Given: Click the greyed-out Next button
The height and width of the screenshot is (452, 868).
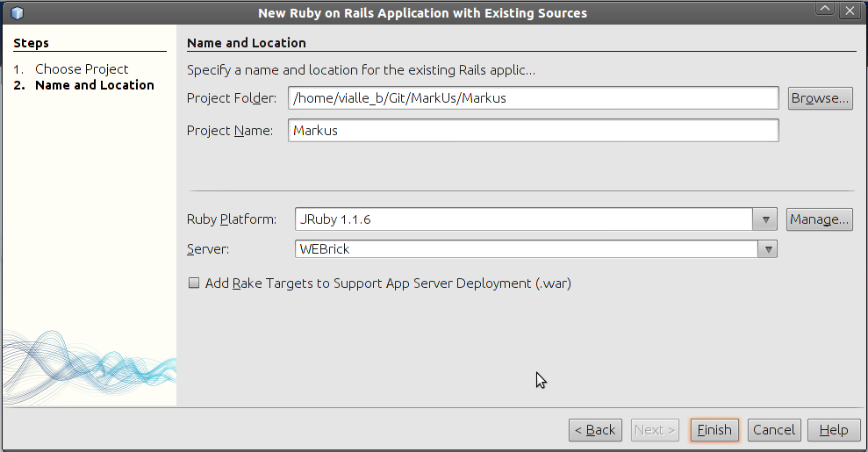Looking at the screenshot, I should click(x=655, y=430).
